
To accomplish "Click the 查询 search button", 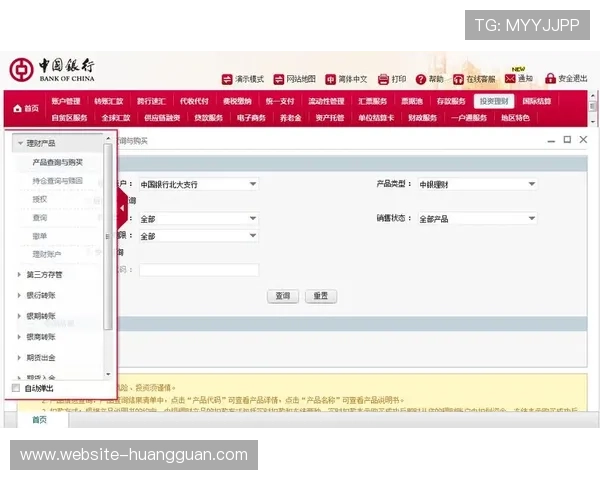I will tap(283, 296).
